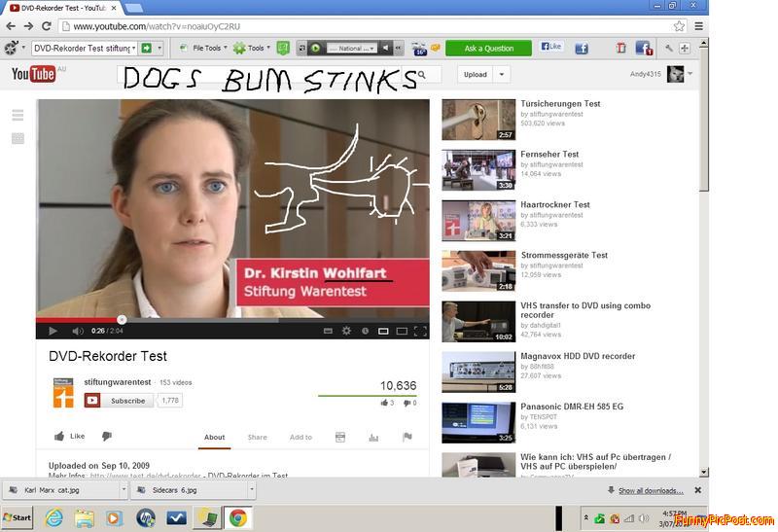Close the downloads bar
The image size is (778, 532).
coord(697,490)
